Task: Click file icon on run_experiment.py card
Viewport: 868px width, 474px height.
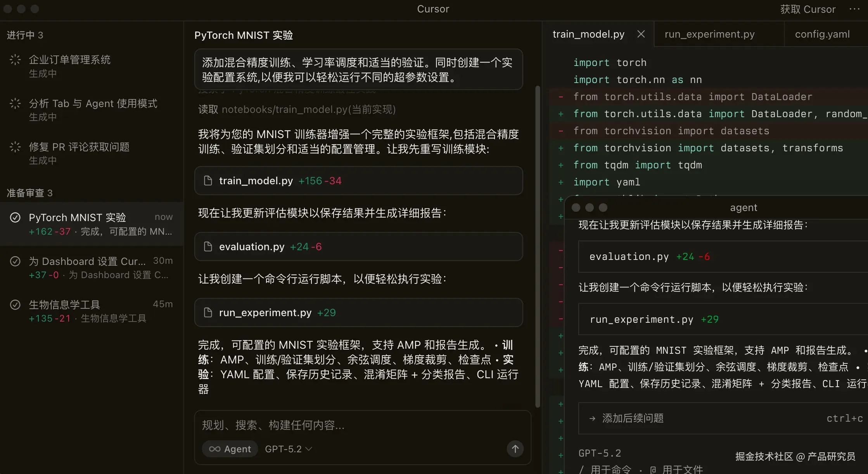Action: [208, 313]
